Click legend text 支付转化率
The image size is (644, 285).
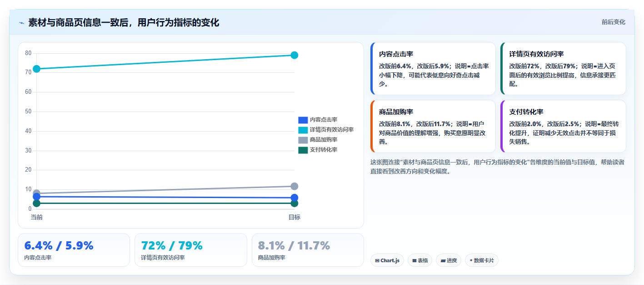(324, 150)
